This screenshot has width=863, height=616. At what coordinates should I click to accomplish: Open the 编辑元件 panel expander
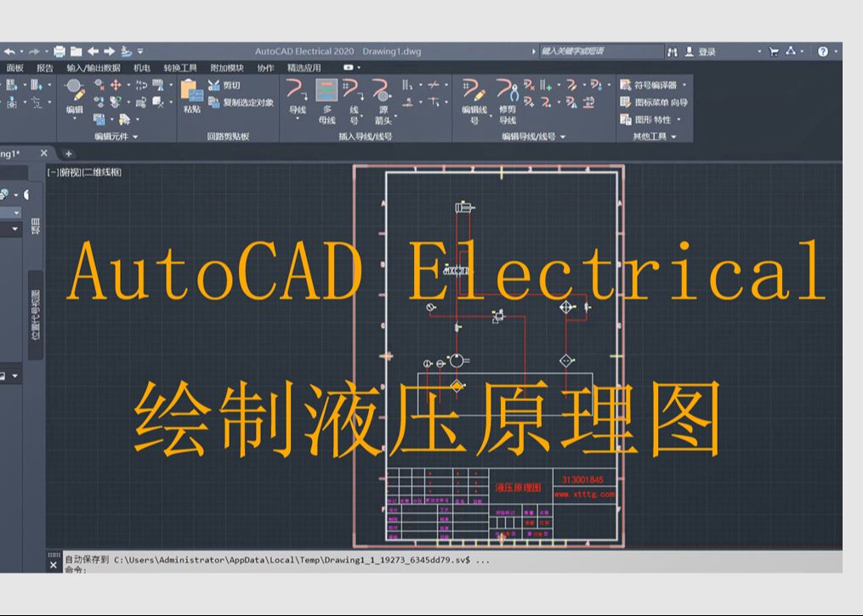(134, 136)
